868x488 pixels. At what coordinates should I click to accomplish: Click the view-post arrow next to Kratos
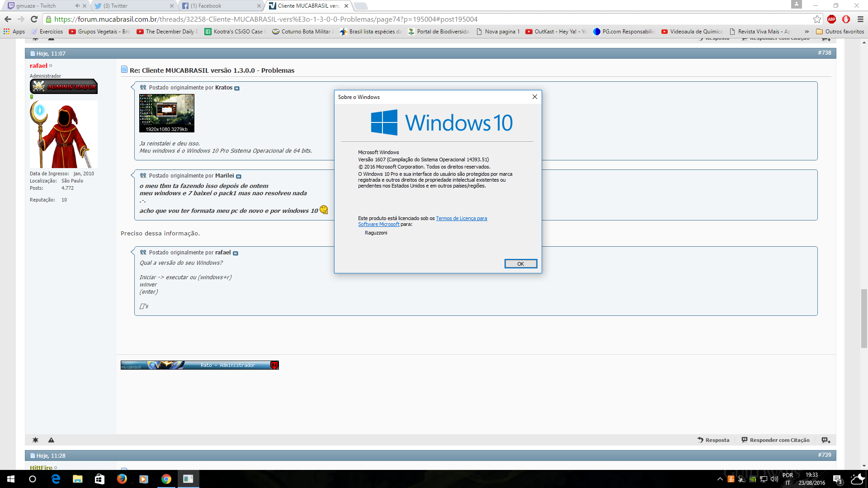[x=237, y=88]
